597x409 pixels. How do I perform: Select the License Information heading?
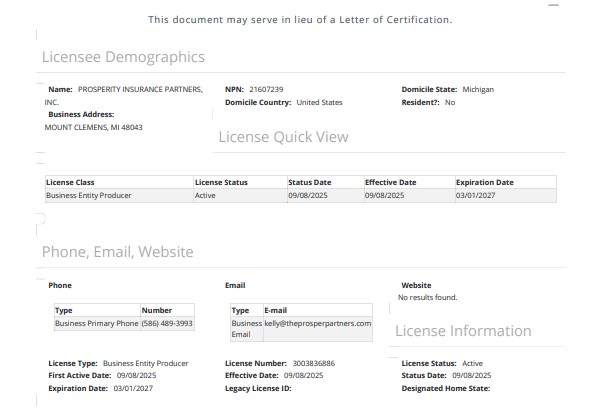463,331
